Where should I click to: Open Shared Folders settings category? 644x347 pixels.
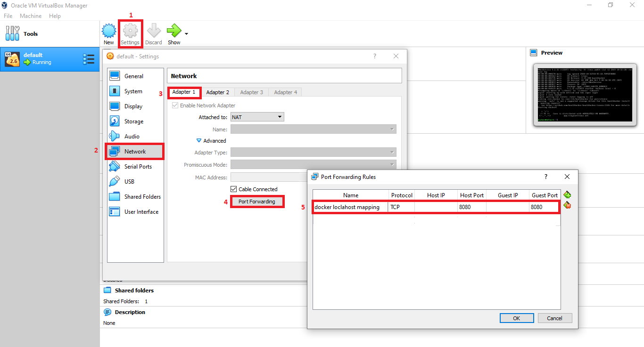click(135, 196)
